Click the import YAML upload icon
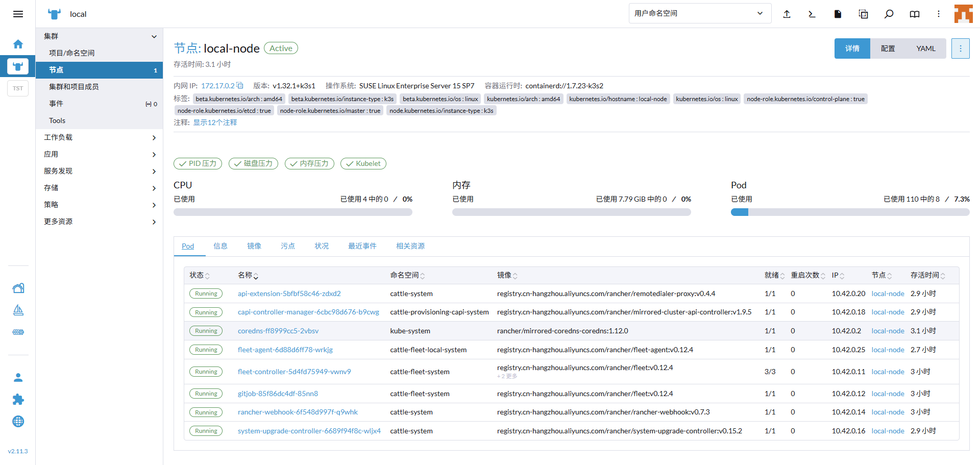The height and width of the screenshot is (465, 980). [787, 14]
